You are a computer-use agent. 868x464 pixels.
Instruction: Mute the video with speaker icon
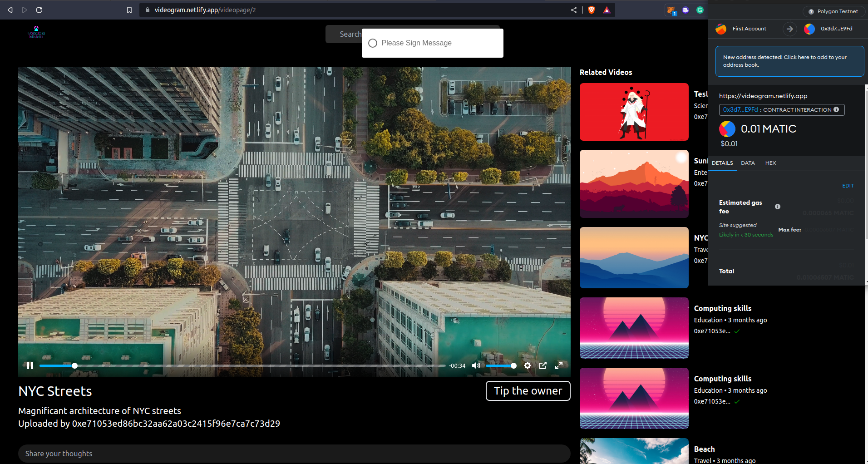(x=476, y=365)
